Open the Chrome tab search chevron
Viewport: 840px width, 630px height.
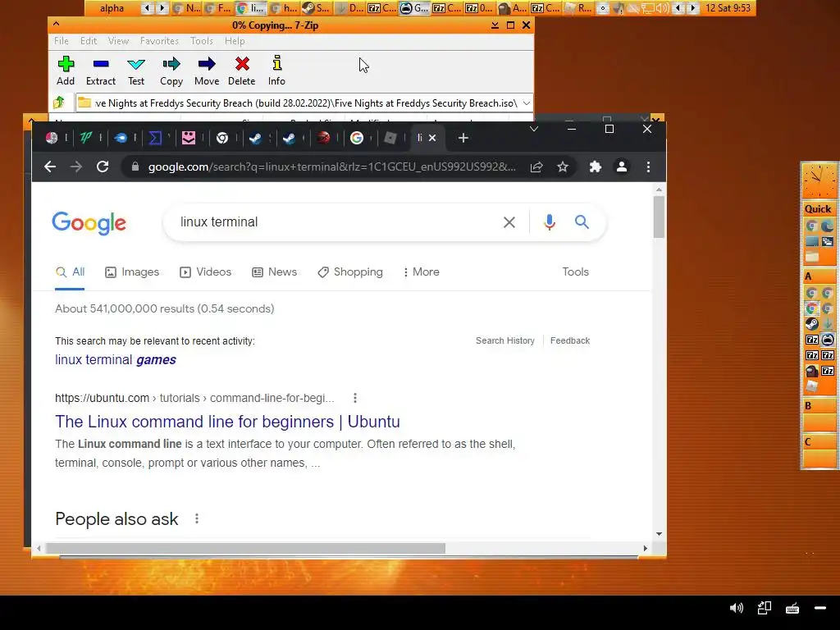[x=533, y=129]
